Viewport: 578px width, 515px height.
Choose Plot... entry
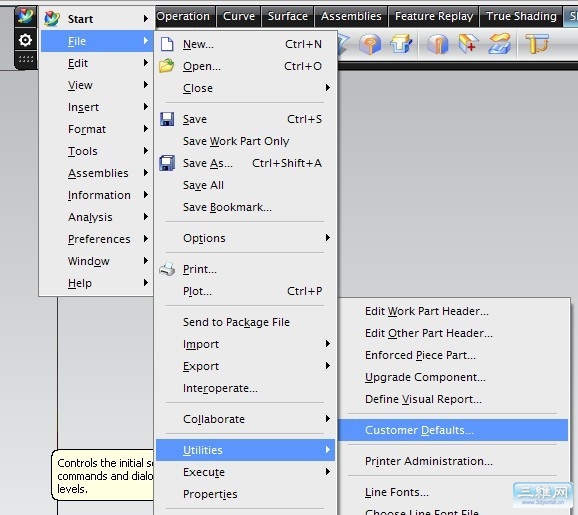click(x=245, y=291)
